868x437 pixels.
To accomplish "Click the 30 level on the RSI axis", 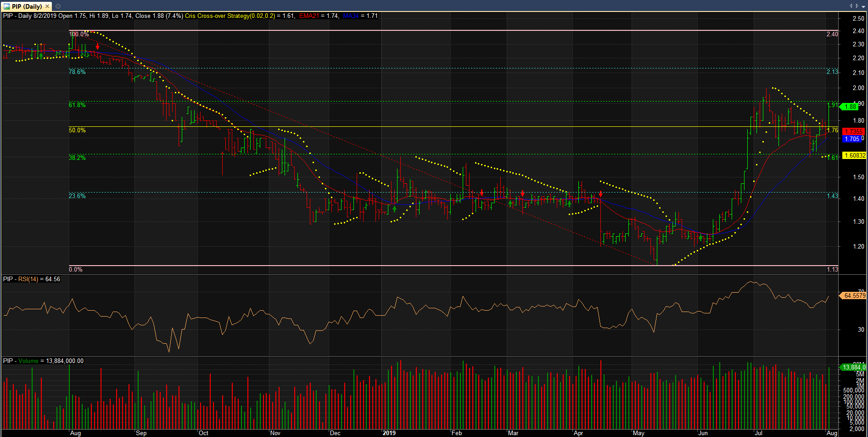I will pos(861,330).
